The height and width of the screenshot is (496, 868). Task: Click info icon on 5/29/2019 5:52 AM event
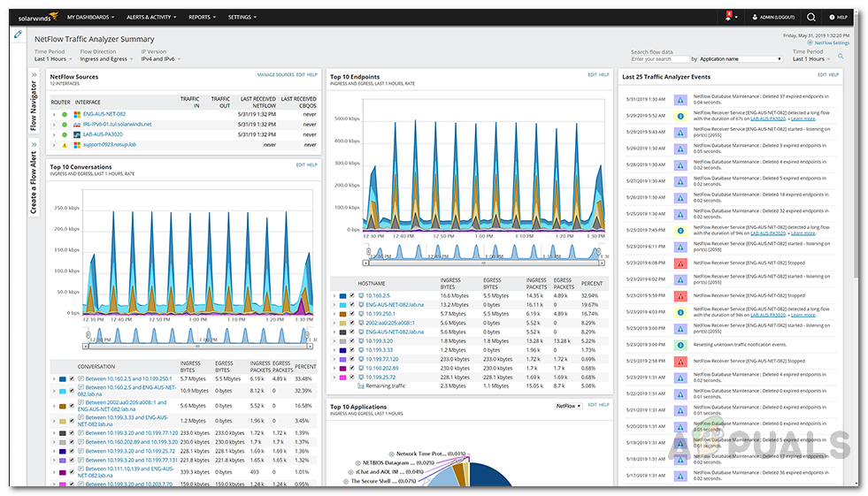point(680,116)
